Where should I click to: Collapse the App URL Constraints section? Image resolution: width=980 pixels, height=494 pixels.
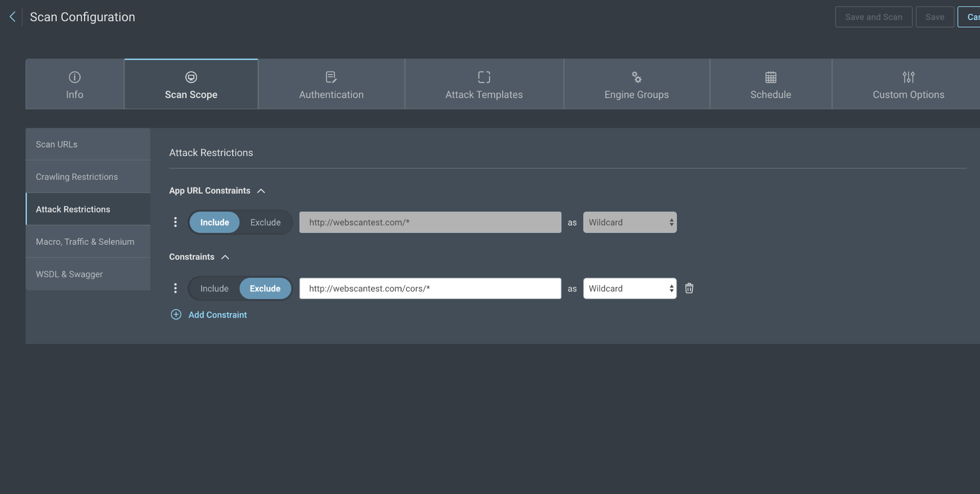(x=261, y=191)
